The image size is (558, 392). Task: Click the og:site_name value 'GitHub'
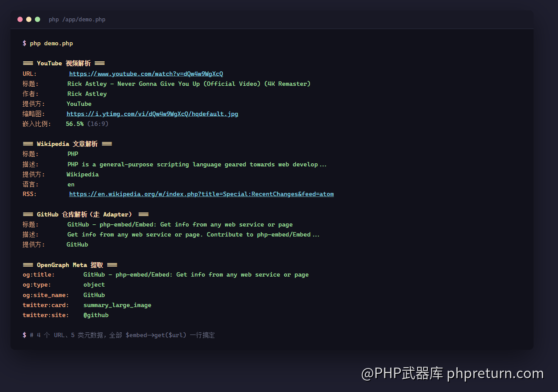[94, 295]
